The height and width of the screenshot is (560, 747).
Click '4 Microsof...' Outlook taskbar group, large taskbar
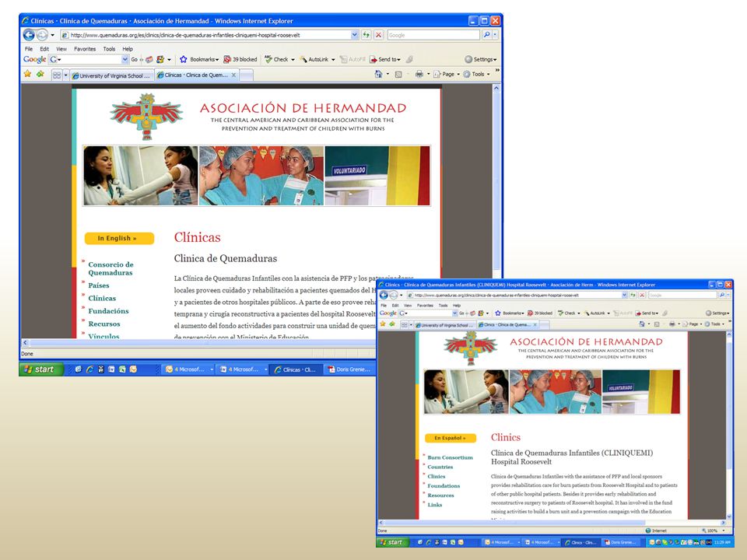coord(188,369)
